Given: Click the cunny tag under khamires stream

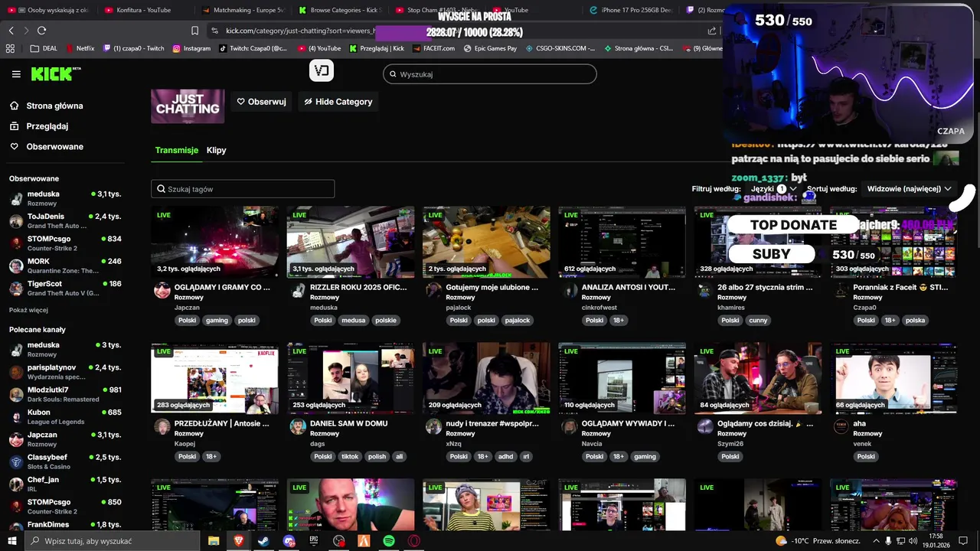Looking at the screenshot, I should point(758,321).
